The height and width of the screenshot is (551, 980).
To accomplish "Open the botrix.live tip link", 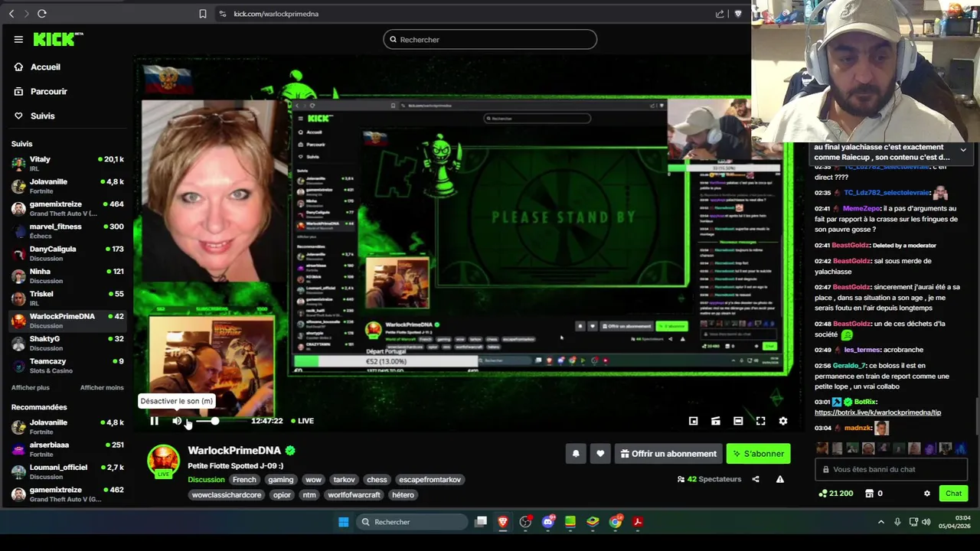I will click(x=877, y=412).
